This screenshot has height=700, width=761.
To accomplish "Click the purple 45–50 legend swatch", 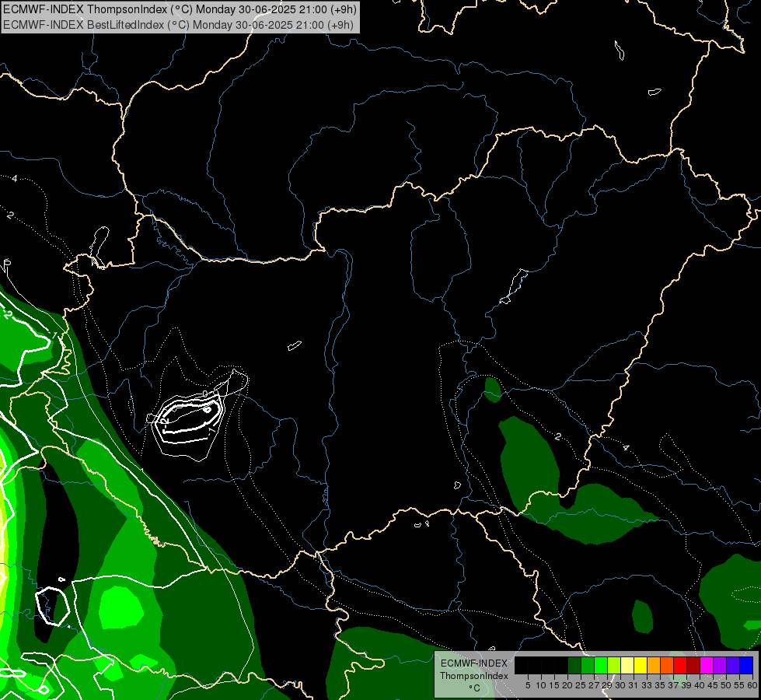I will [720, 665].
